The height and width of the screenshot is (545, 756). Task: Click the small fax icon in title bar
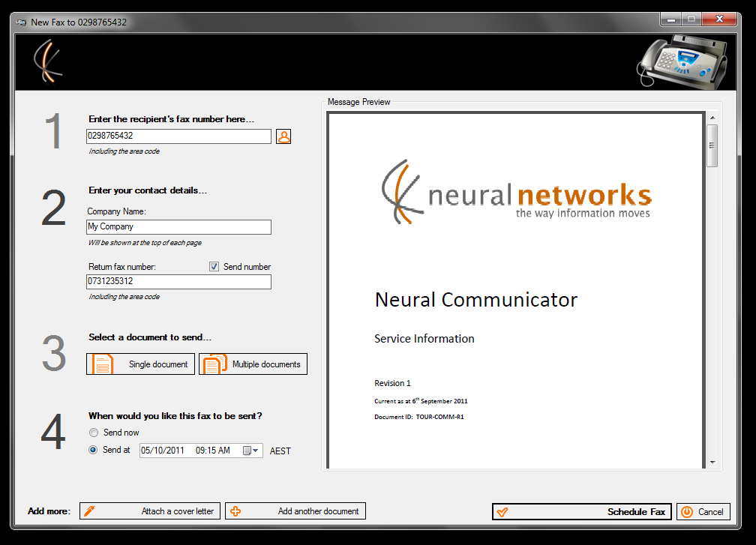coord(21,22)
